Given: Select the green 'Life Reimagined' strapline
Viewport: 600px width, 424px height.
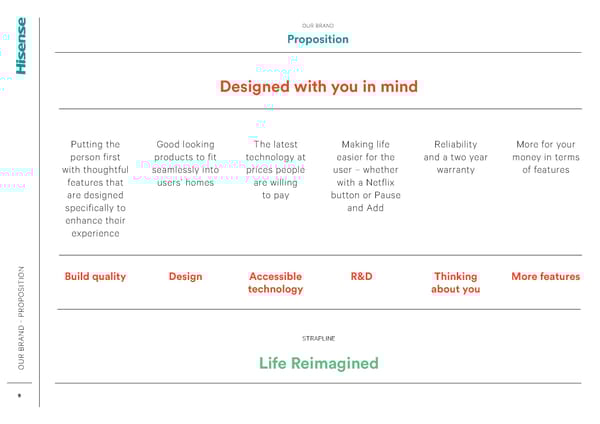Looking at the screenshot, I should (x=318, y=363).
